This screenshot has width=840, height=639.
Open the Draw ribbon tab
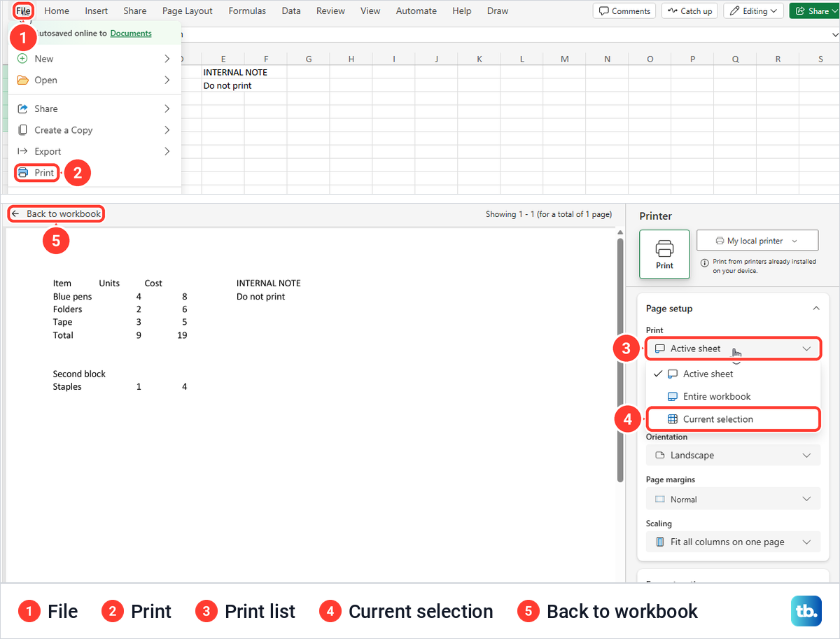click(x=498, y=11)
